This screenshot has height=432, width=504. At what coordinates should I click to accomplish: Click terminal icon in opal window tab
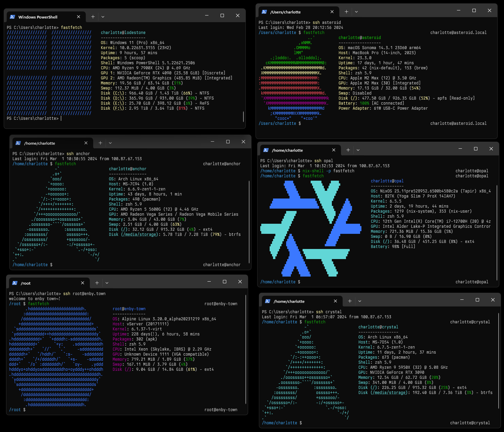pos(266,150)
